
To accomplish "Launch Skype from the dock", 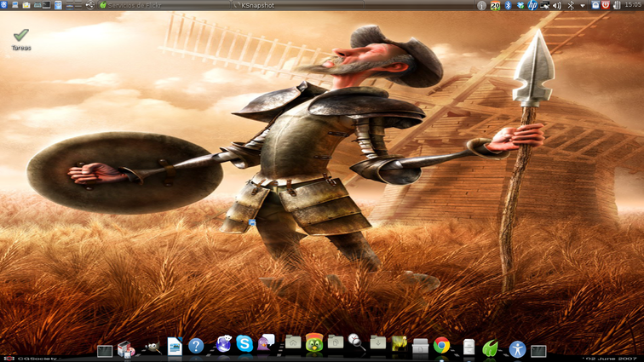I will [x=244, y=343].
